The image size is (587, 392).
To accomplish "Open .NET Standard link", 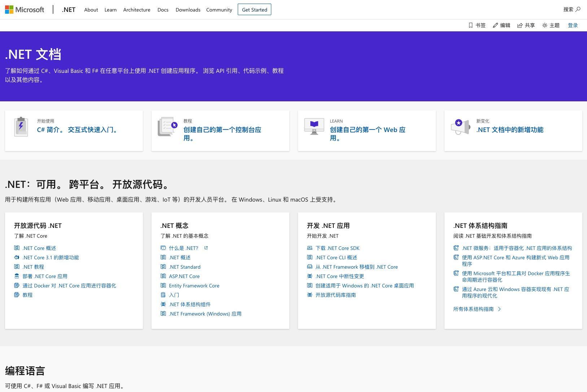I will coord(185,267).
